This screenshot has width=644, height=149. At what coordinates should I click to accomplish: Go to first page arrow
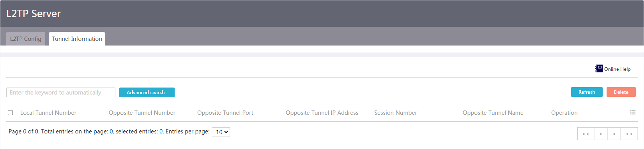586,134
